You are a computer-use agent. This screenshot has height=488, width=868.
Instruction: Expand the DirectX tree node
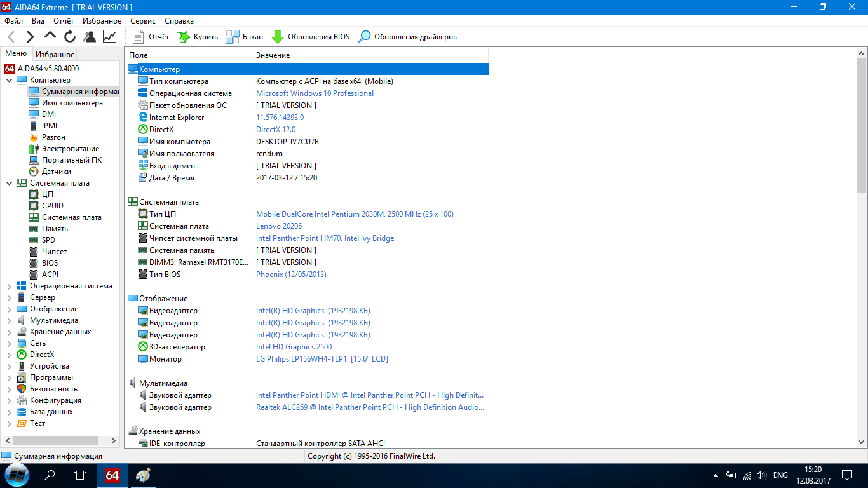click(9, 355)
